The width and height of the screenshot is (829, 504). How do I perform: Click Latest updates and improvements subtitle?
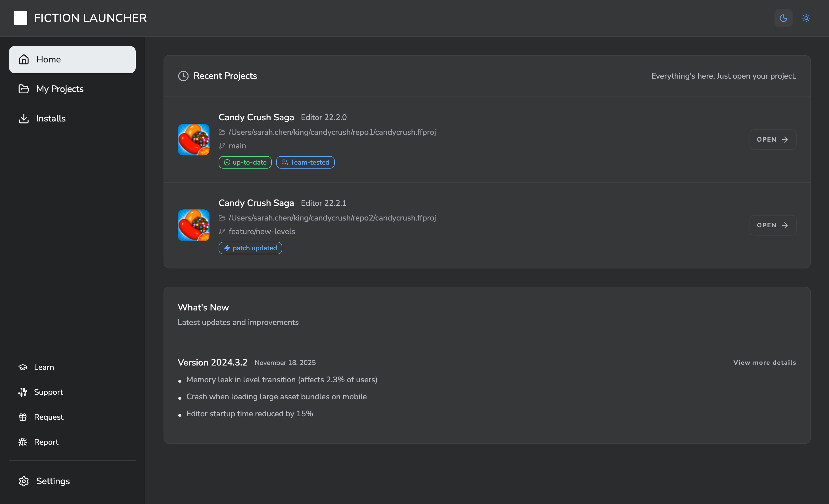(238, 322)
